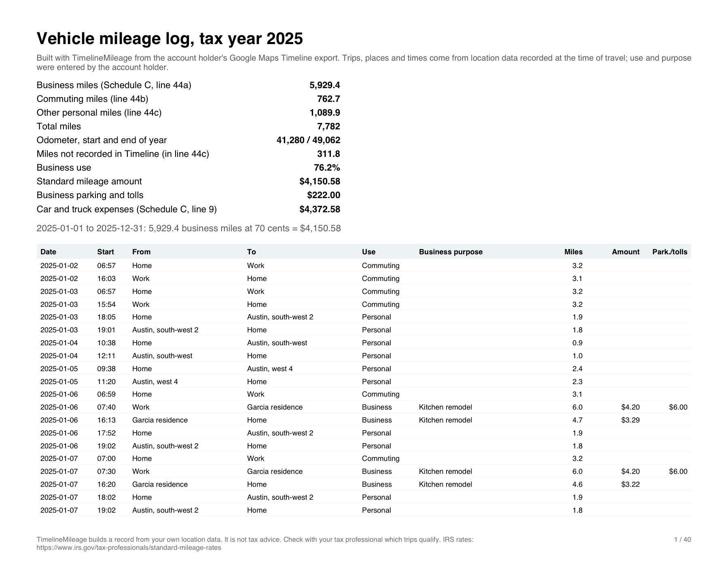
Task: Click the Park./tolls column header
Action: coord(670,252)
